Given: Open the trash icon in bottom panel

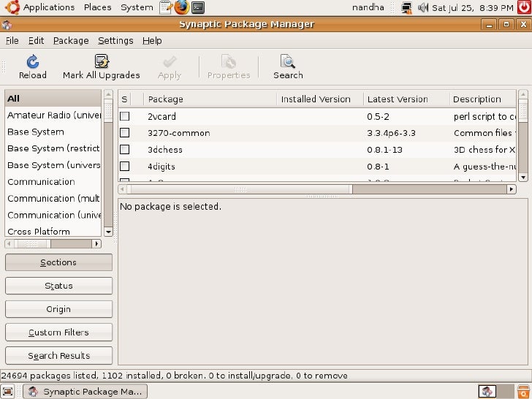Looking at the screenshot, I should click(523, 391).
